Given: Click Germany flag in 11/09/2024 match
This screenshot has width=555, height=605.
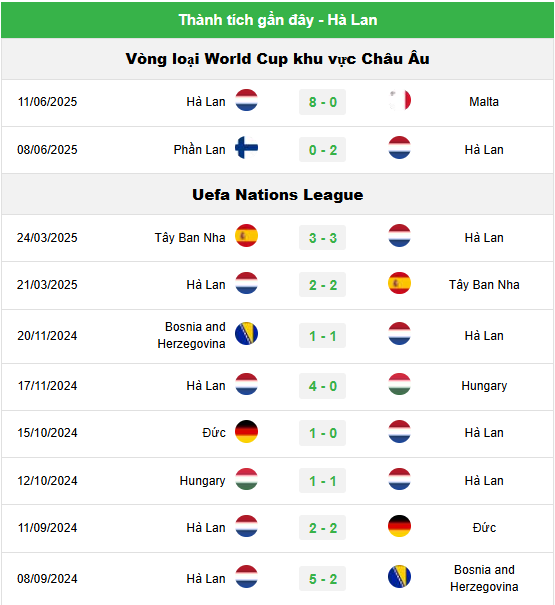Looking at the screenshot, I should pyautogui.click(x=399, y=526).
